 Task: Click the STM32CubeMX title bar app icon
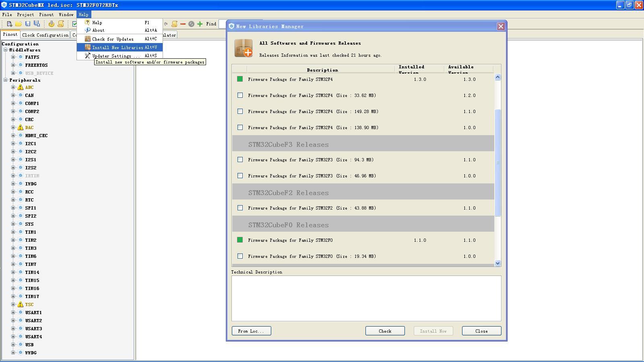4,5
